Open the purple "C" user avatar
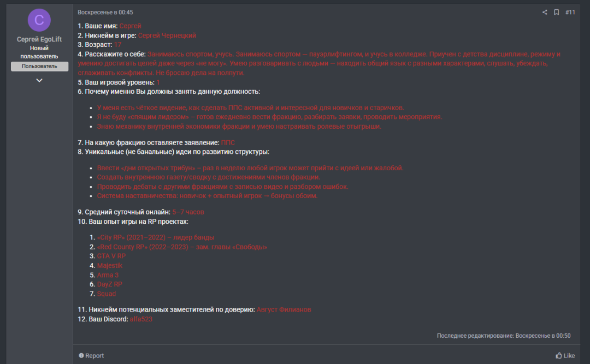The image size is (590, 364). pos(39,20)
